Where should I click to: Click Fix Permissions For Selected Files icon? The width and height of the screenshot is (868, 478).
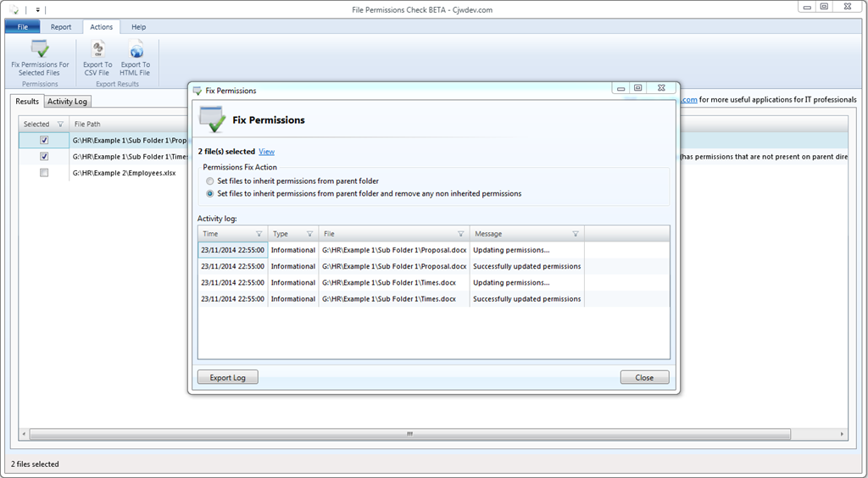pyautogui.click(x=40, y=51)
